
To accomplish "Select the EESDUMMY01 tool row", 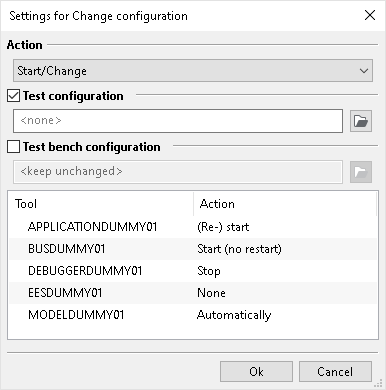I will tap(193, 293).
